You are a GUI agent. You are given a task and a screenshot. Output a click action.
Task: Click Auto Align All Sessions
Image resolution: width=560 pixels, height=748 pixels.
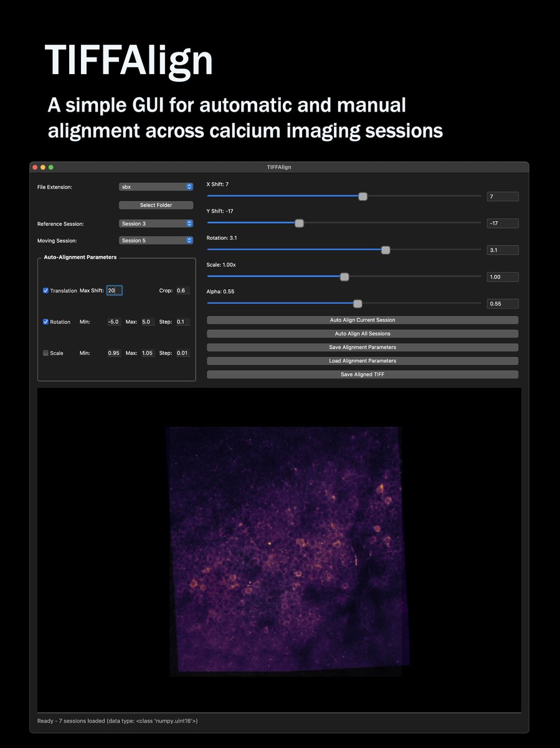[x=363, y=333]
